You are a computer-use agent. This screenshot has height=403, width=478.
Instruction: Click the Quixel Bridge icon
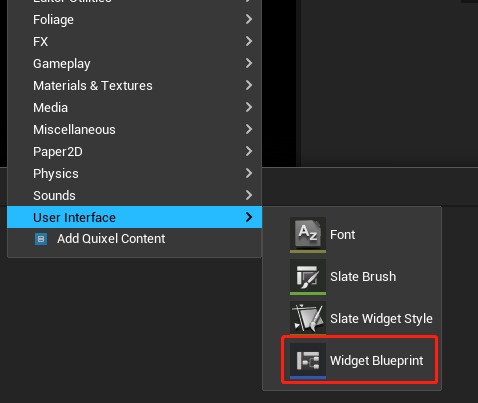pyautogui.click(x=41, y=239)
